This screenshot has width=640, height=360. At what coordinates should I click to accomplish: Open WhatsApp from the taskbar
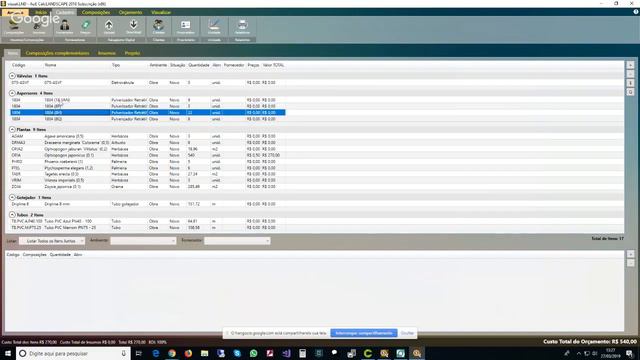click(253, 353)
